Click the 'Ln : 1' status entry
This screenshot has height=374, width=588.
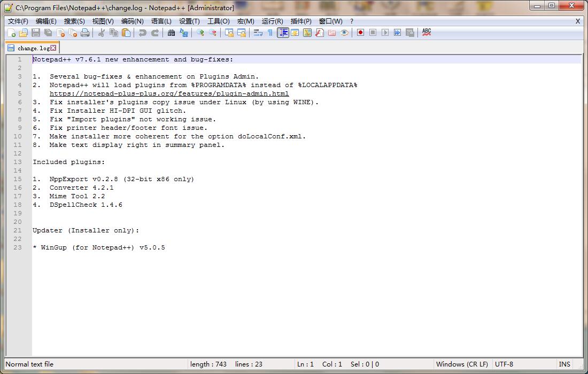[x=305, y=364]
